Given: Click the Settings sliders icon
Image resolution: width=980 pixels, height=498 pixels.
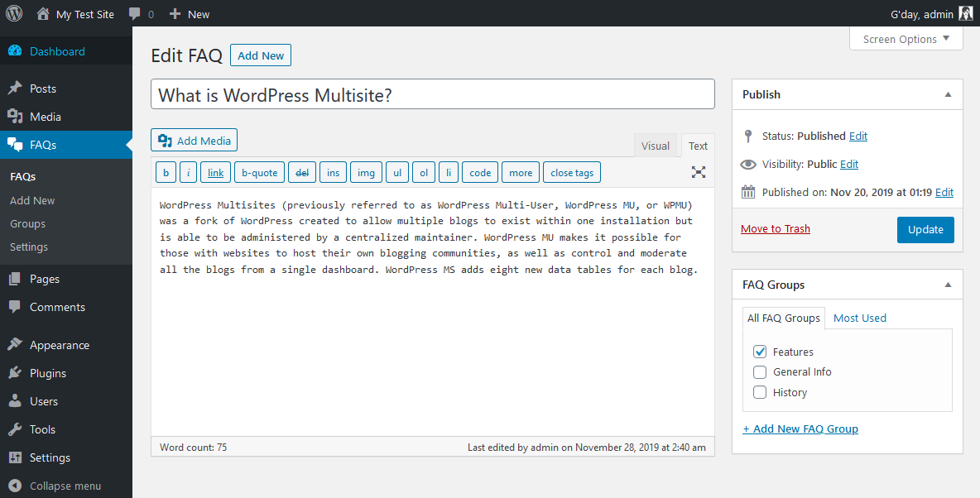Looking at the screenshot, I should pos(15,457).
